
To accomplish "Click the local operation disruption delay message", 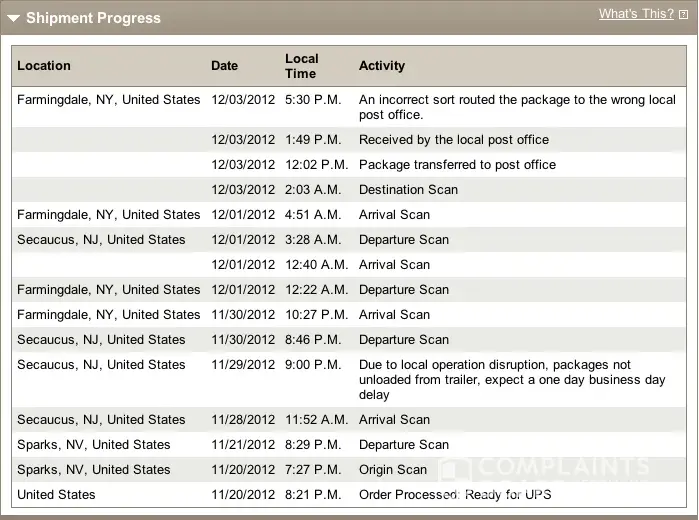I will click(511, 380).
